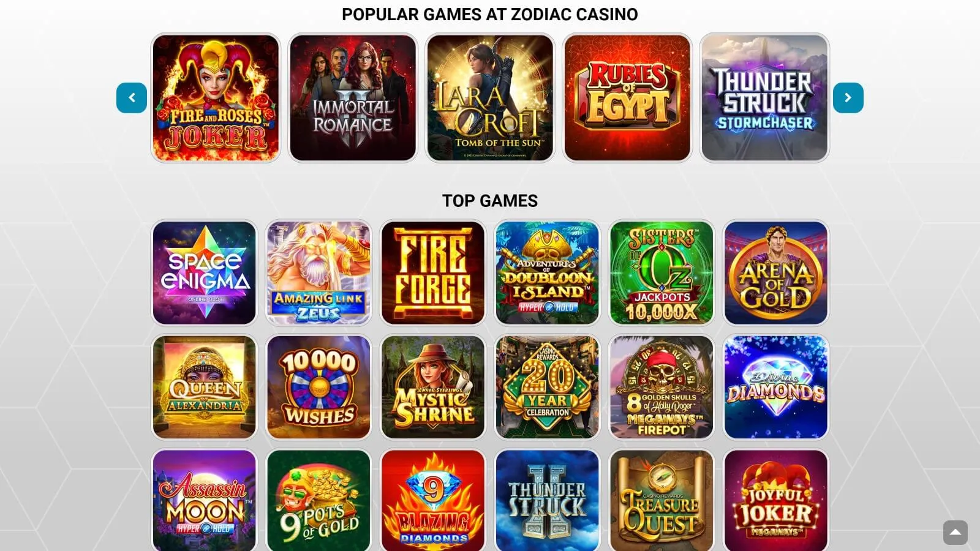Launch Amber Sterling's Mystic Shrine
Screen dimensions: 980x551
tap(433, 387)
